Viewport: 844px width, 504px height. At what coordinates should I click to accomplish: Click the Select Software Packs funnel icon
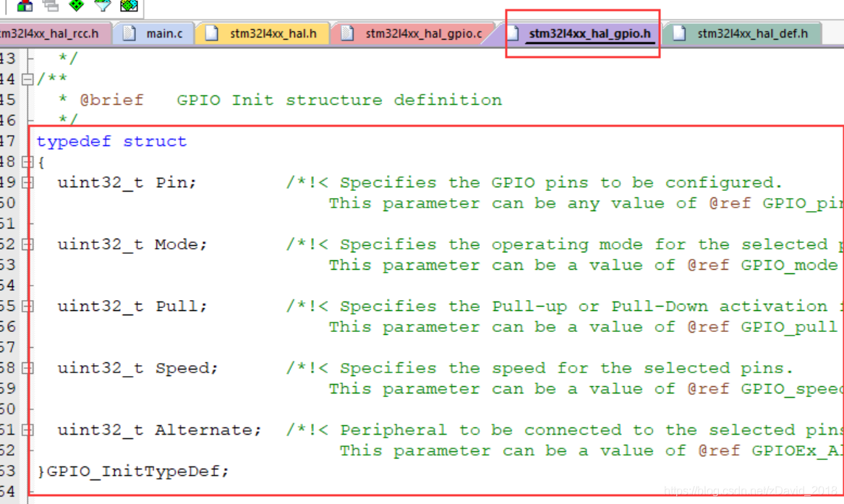(102, 6)
